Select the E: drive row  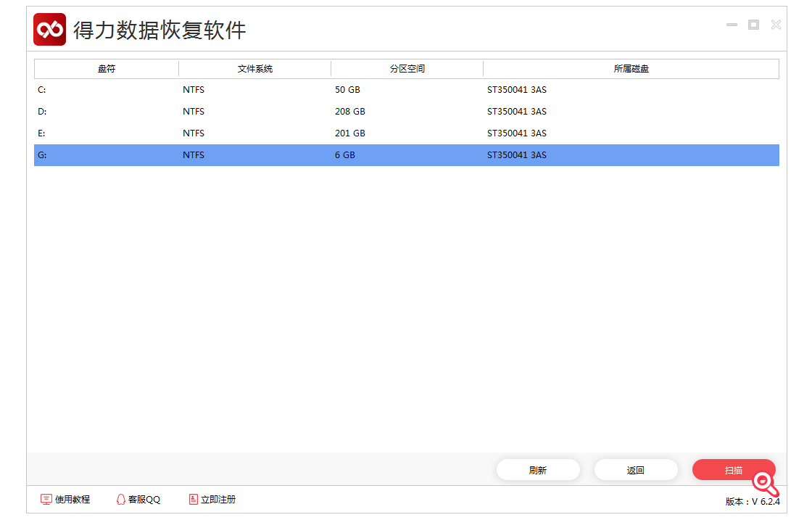407,133
